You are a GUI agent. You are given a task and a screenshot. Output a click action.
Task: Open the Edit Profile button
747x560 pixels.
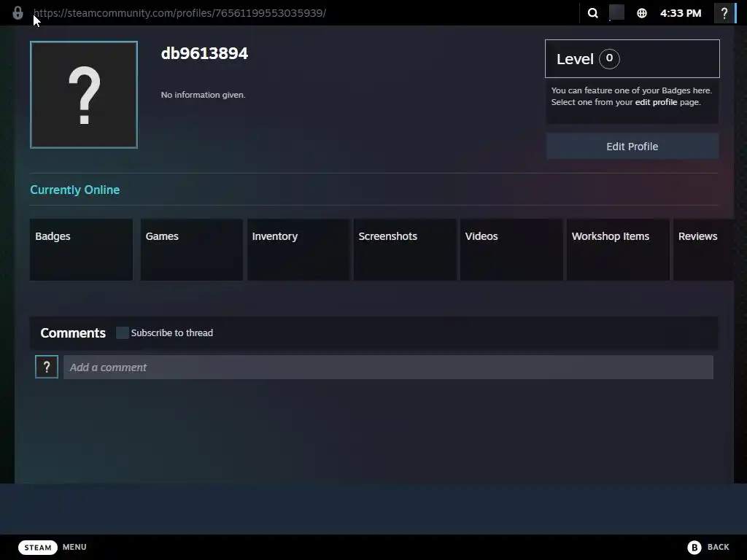click(x=632, y=146)
